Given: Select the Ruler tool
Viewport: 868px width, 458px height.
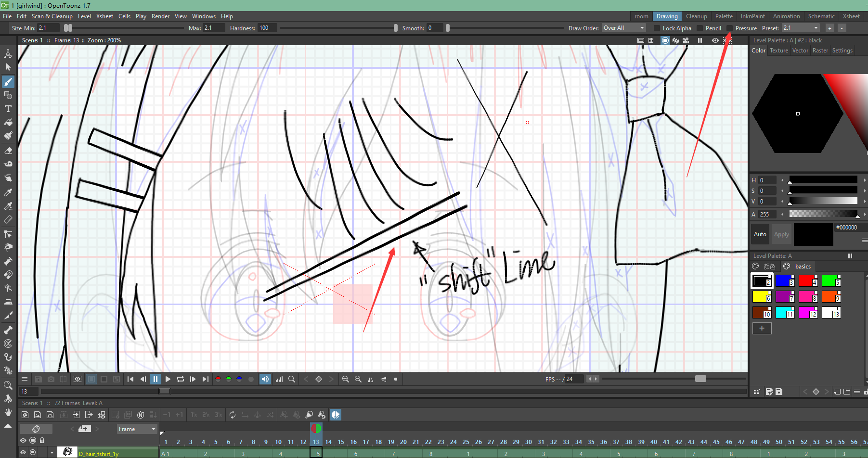Looking at the screenshot, I should (x=8, y=220).
